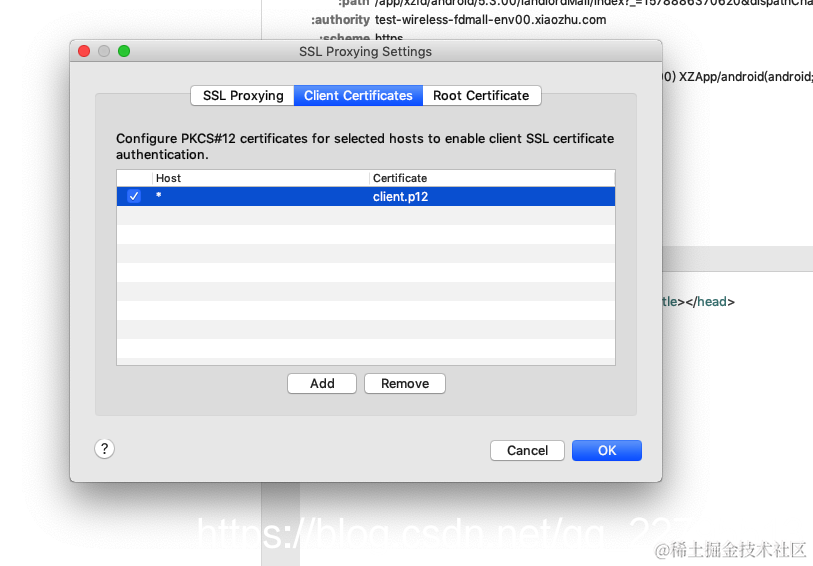
Task: Confirm settings with the OK button
Action: [607, 450]
